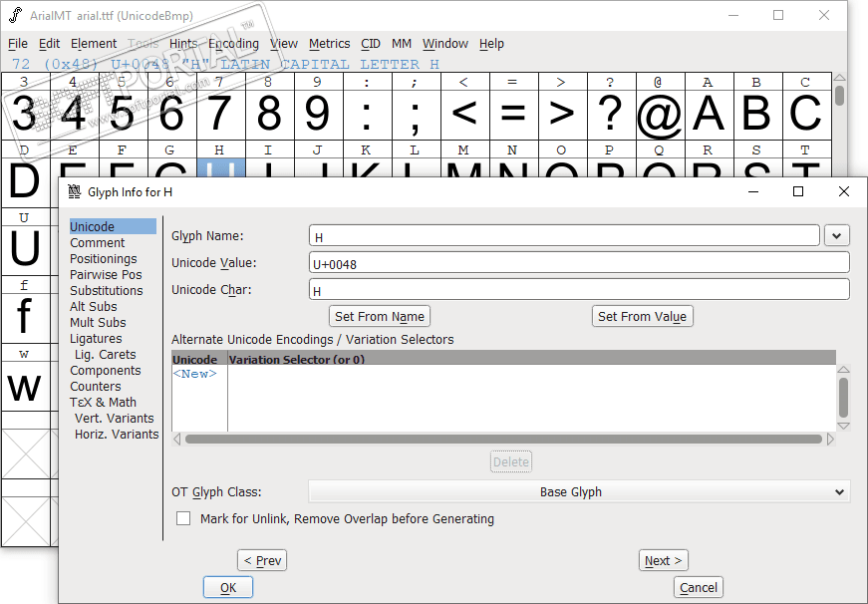Open the Counters section
The width and height of the screenshot is (868, 604).
click(x=96, y=387)
